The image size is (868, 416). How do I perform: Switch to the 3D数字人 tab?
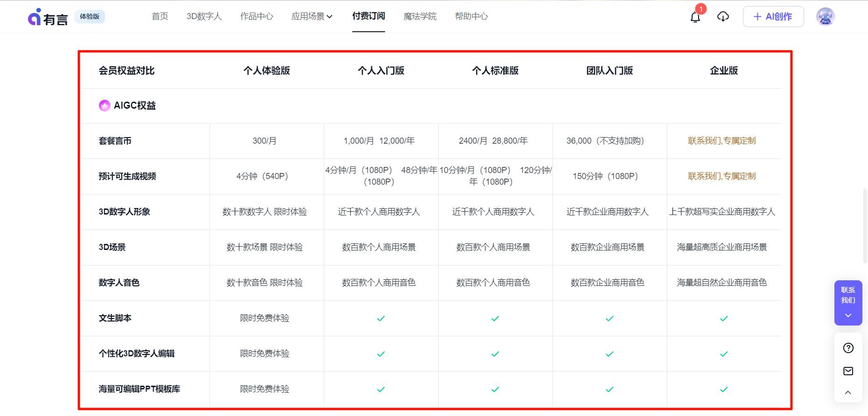click(204, 17)
